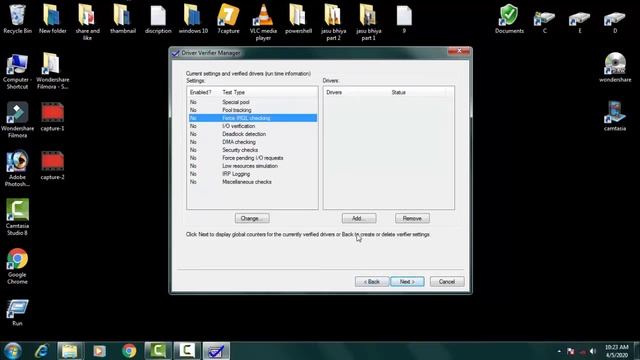Select the I/O verification row
Screen dimensions: 640x360
pos(252,126)
